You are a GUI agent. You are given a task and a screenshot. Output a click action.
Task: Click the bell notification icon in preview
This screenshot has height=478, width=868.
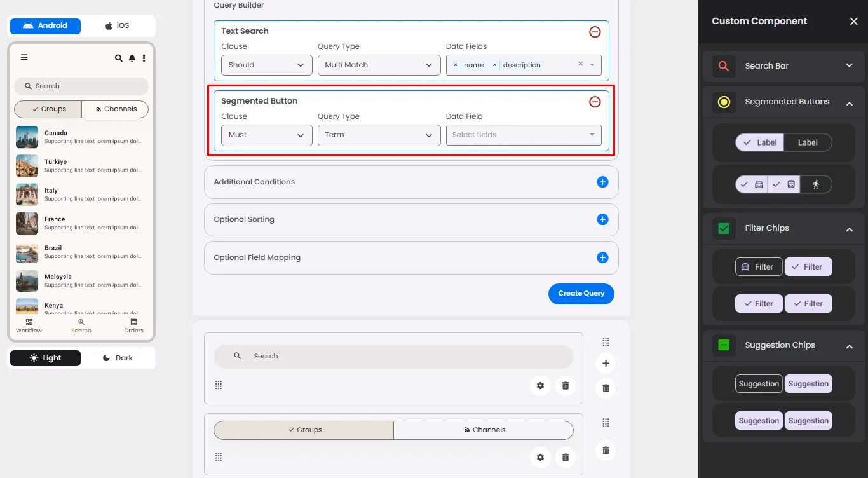pos(132,58)
